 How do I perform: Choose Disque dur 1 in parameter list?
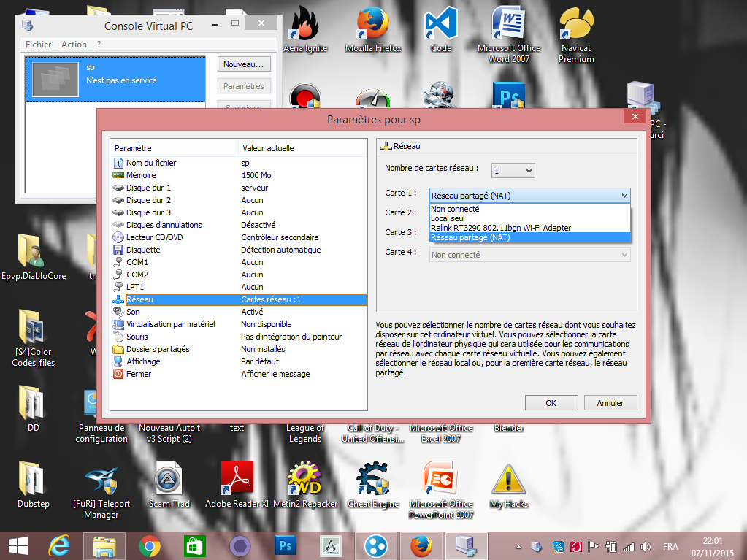point(238,188)
